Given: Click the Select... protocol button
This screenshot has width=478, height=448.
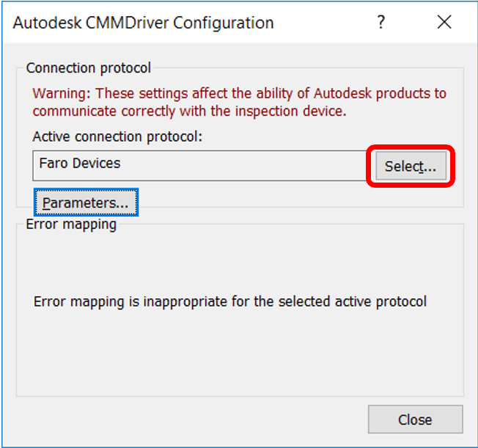Looking at the screenshot, I should (x=411, y=166).
